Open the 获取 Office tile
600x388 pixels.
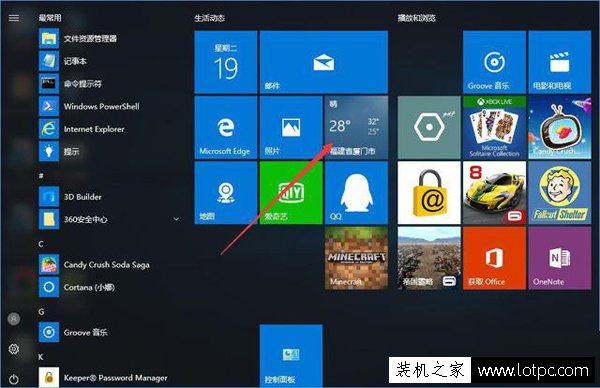(x=494, y=258)
